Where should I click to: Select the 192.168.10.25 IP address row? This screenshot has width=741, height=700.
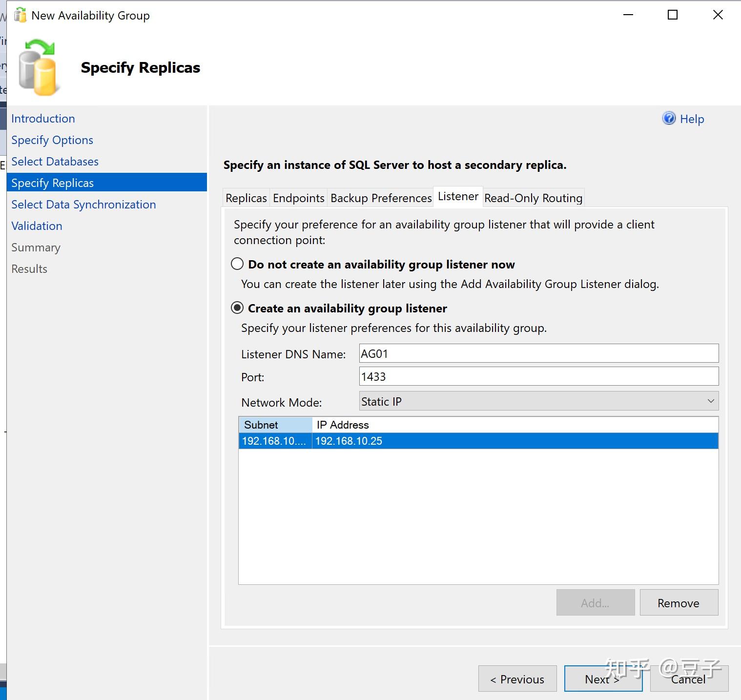478,440
